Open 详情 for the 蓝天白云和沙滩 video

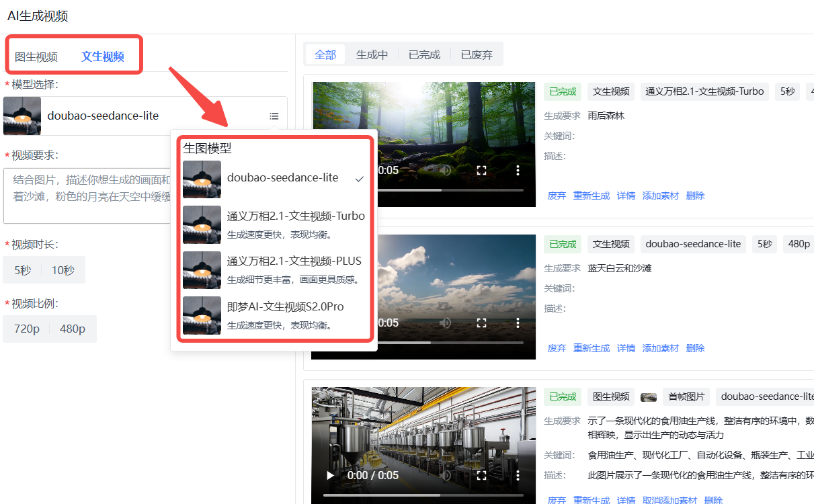point(626,349)
